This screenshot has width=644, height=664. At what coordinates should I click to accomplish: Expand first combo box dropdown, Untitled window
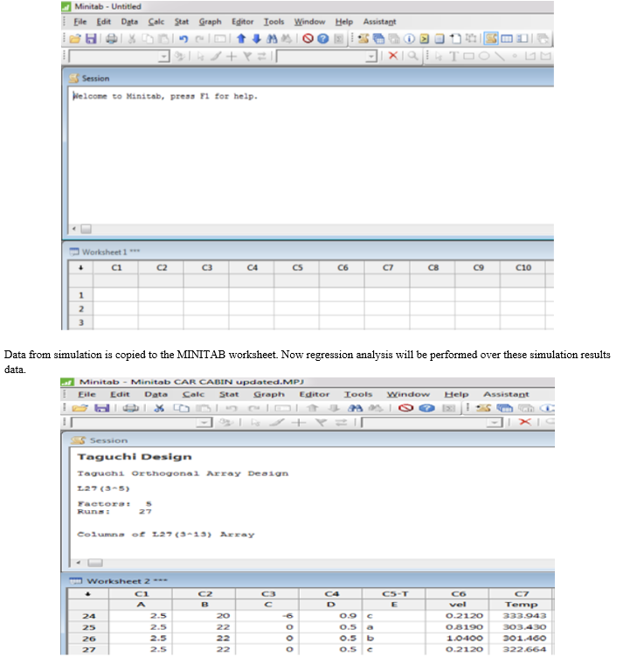(x=163, y=56)
